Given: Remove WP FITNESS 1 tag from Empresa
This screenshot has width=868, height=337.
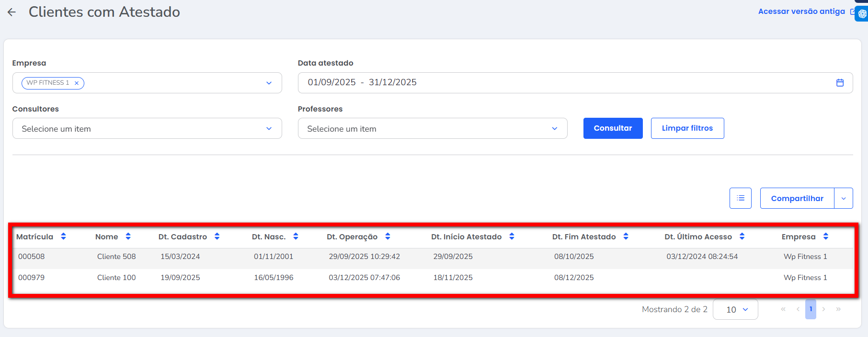Looking at the screenshot, I should coord(77,83).
